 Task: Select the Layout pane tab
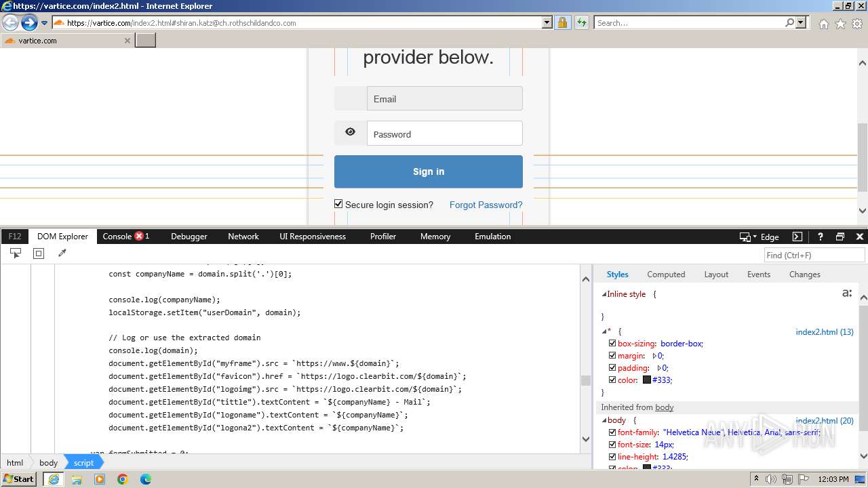pos(716,274)
